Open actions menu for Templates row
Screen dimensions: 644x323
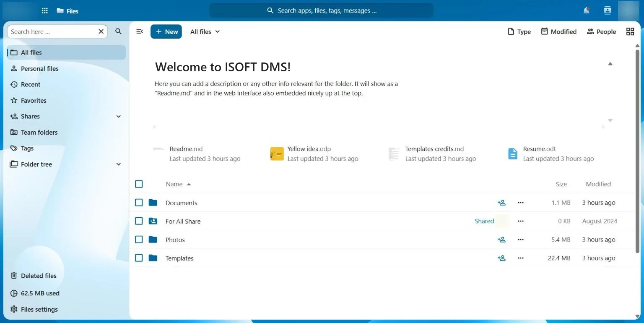point(521,258)
